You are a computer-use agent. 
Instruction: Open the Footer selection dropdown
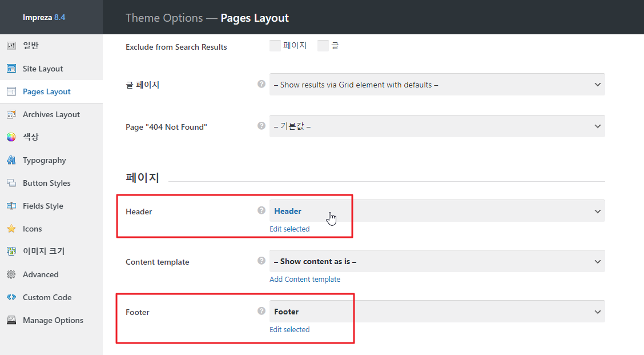pyautogui.click(x=437, y=312)
